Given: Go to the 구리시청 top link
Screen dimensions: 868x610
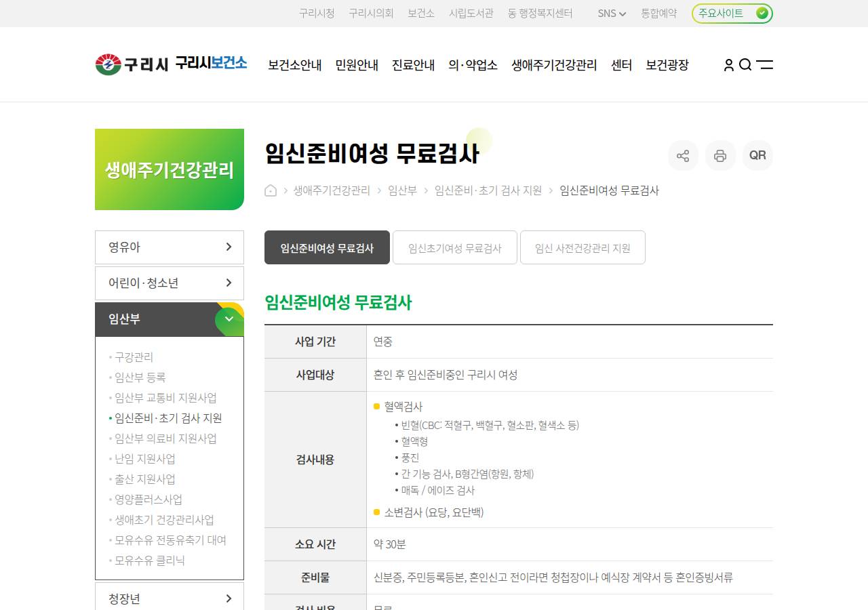Looking at the screenshot, I should click(x=317, y=14).
